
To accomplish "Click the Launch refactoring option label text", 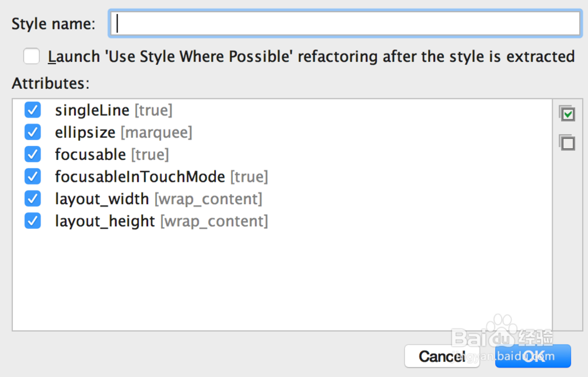I will click(x=311, y=56).
